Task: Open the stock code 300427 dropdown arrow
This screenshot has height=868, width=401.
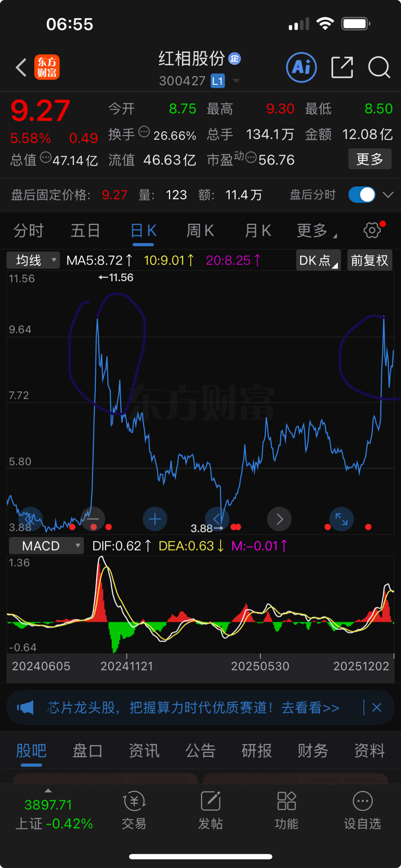Action: [x=237, y=81]
